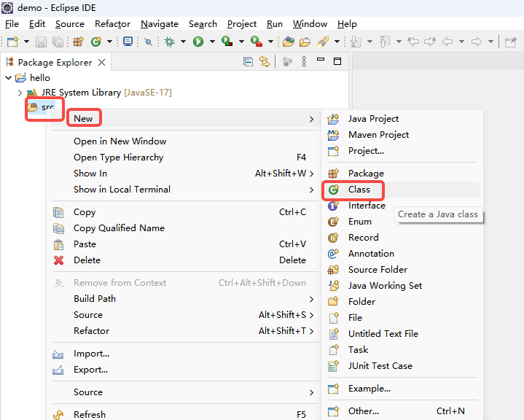Click the Open Type toolbar icon
The width and height of the screenshot is (524, 420).
click(289, 42)
